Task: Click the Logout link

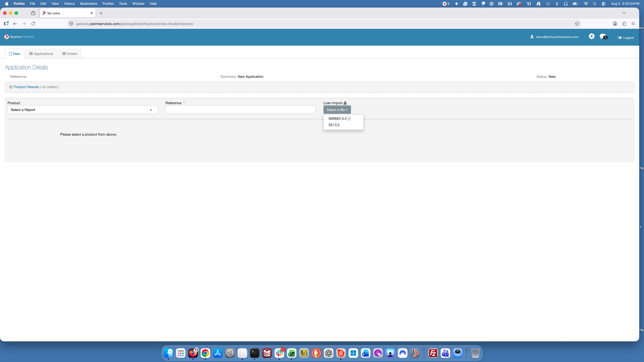Action: (626, 38)
